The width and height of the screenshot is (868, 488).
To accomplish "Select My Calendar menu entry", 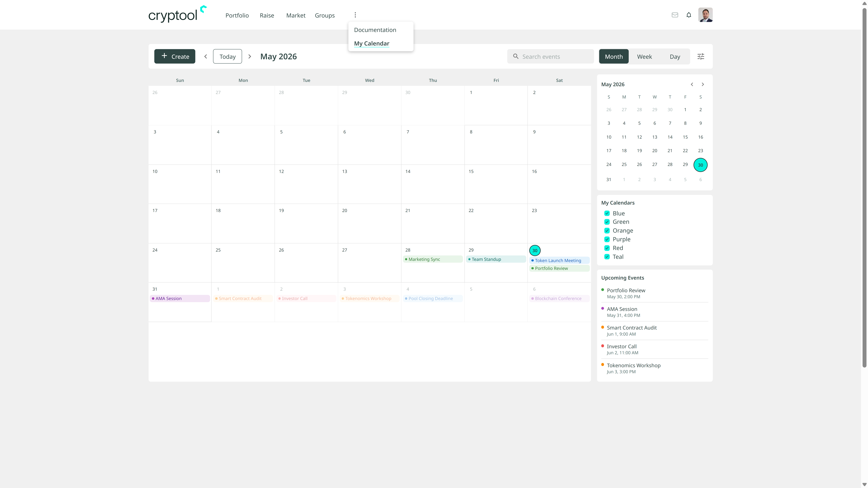I will coord(372,43).
